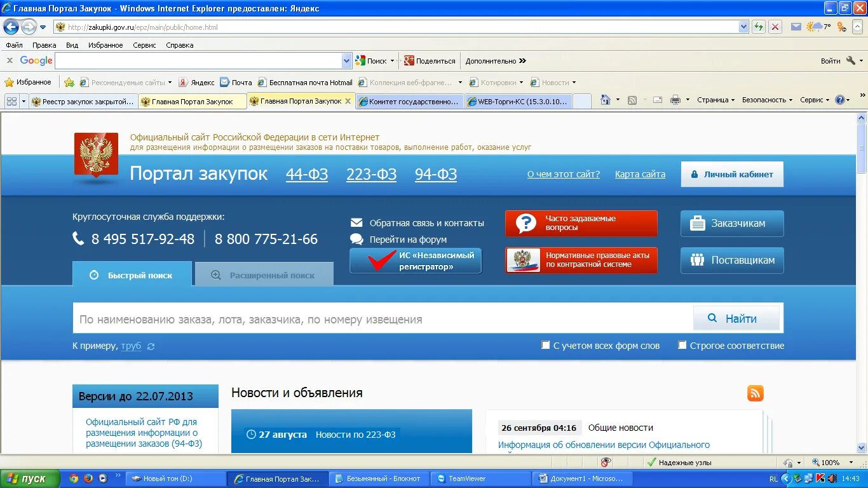Viewport: 868px width, 488px height.
Task: Open the Безопасность menu dropdown
Action: coord(768,100)
